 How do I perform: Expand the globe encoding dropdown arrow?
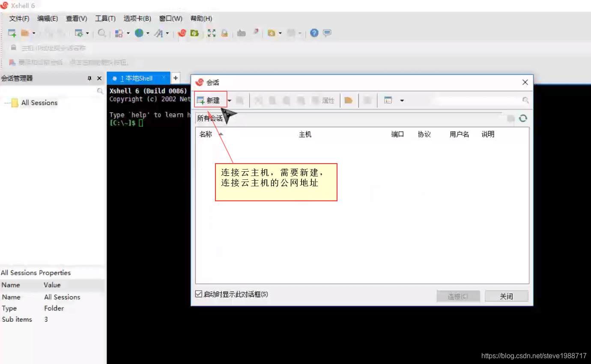pos(148,33)
